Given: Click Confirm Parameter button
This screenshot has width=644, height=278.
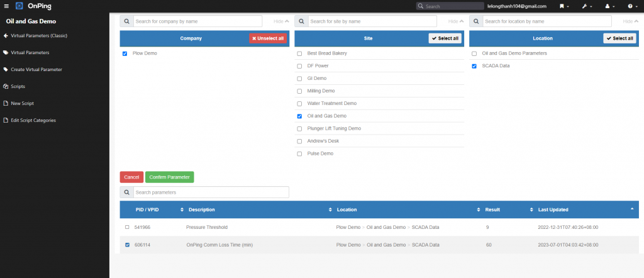Looking at the screenshot, I should tap(169, 177).
